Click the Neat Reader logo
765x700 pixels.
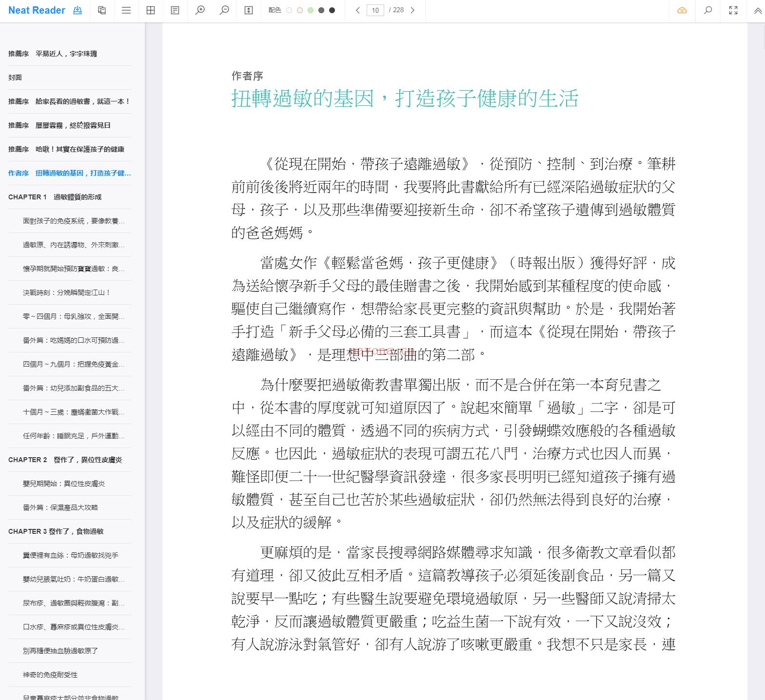(x=37, y=10)
